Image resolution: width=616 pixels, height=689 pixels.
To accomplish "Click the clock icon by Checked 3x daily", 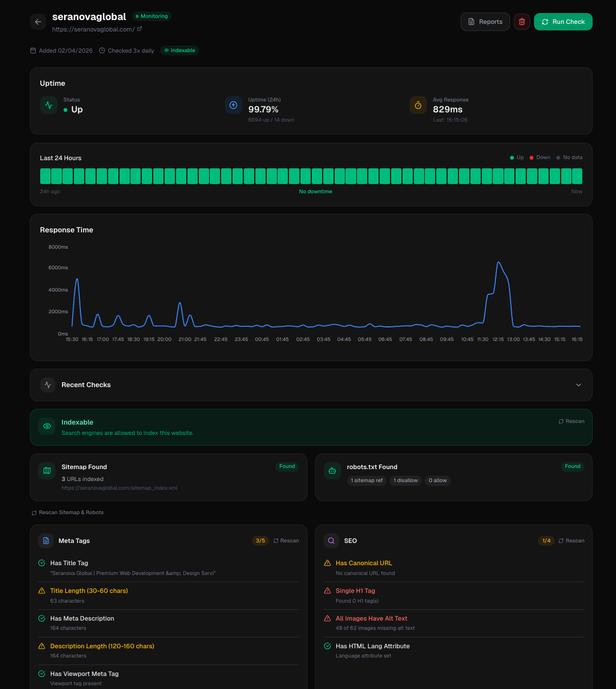I will pyautogui.click(x=102, y=50).
